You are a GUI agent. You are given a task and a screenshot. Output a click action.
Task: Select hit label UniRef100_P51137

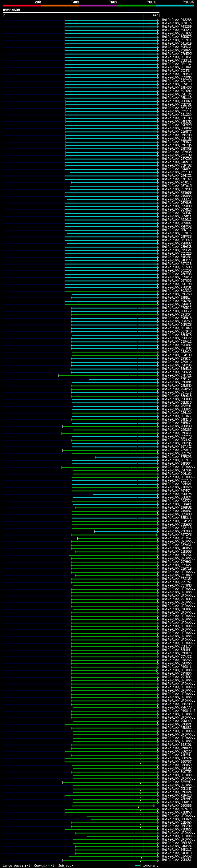[x=176, y=64]
